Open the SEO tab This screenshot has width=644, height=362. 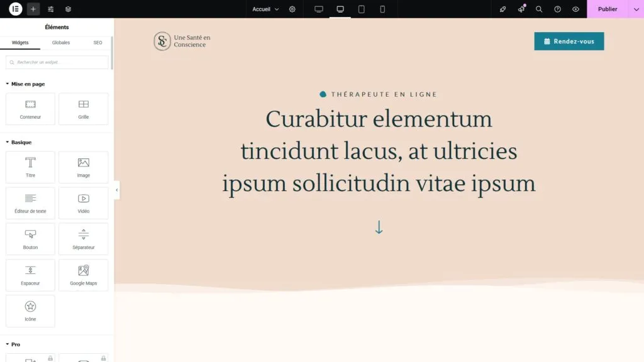point(97,42)
